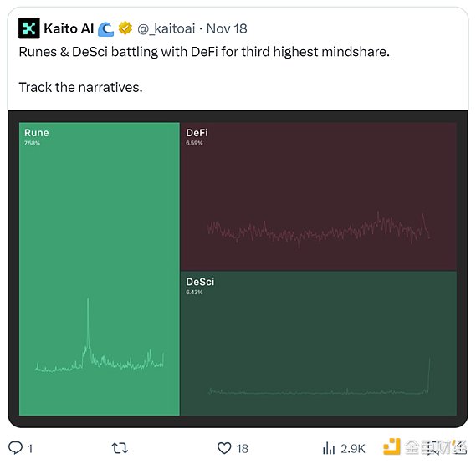Click the blue wave affiliate badge

[105, 29]
